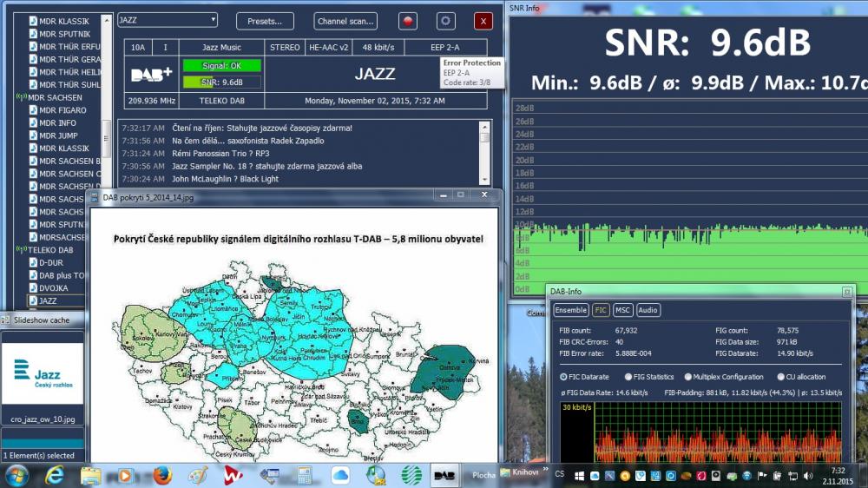Click the red record button
Viewport: 868px width, 488px height.
point(408,21)
